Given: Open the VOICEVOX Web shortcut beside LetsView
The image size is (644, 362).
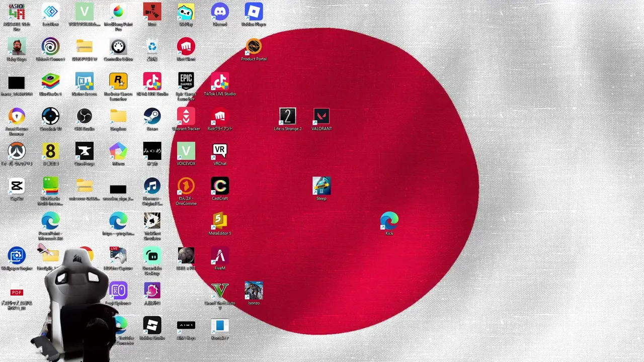Looking at the screenshot, I should coord(85,12).
